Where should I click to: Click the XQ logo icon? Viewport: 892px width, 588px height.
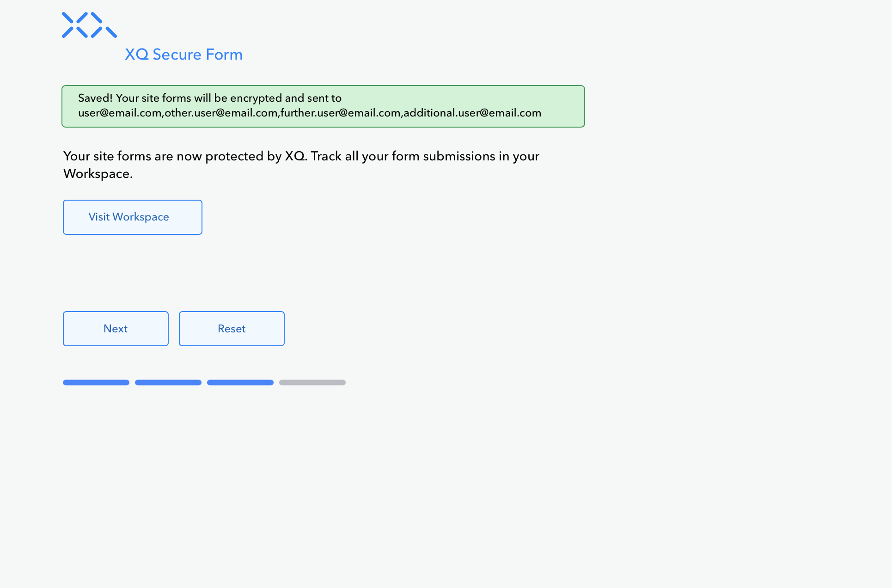[89, 25]
